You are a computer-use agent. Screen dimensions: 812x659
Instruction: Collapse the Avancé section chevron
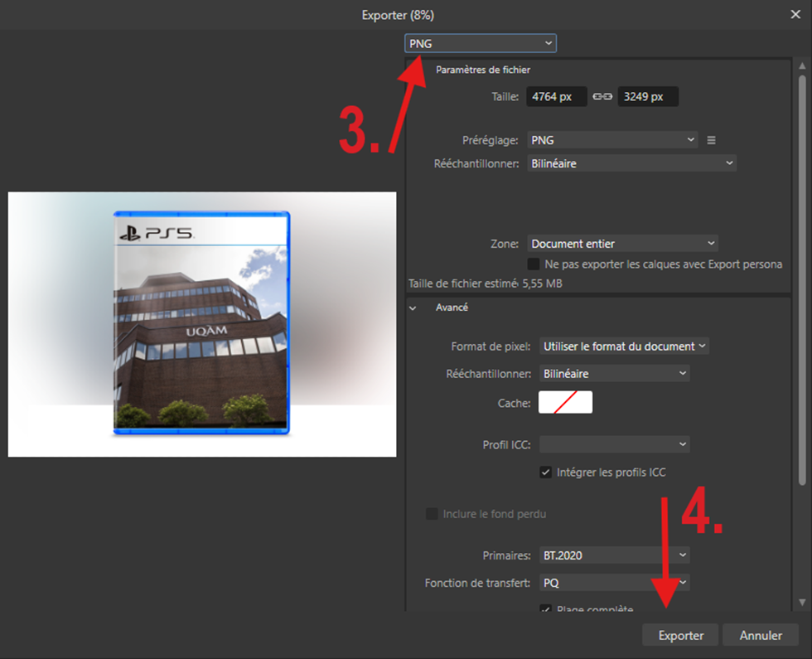click(x=413, y=308)
